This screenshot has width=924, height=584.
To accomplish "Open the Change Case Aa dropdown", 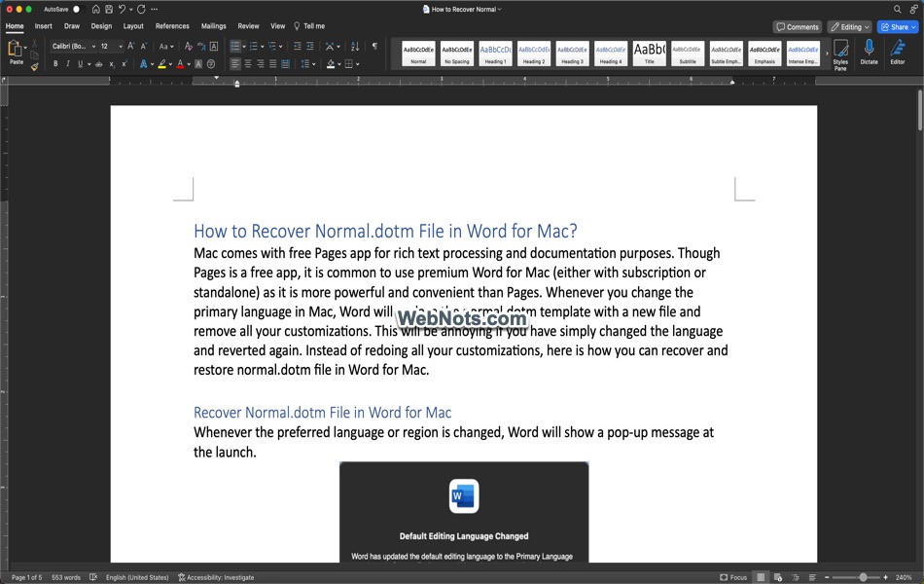I will (166, 46).
